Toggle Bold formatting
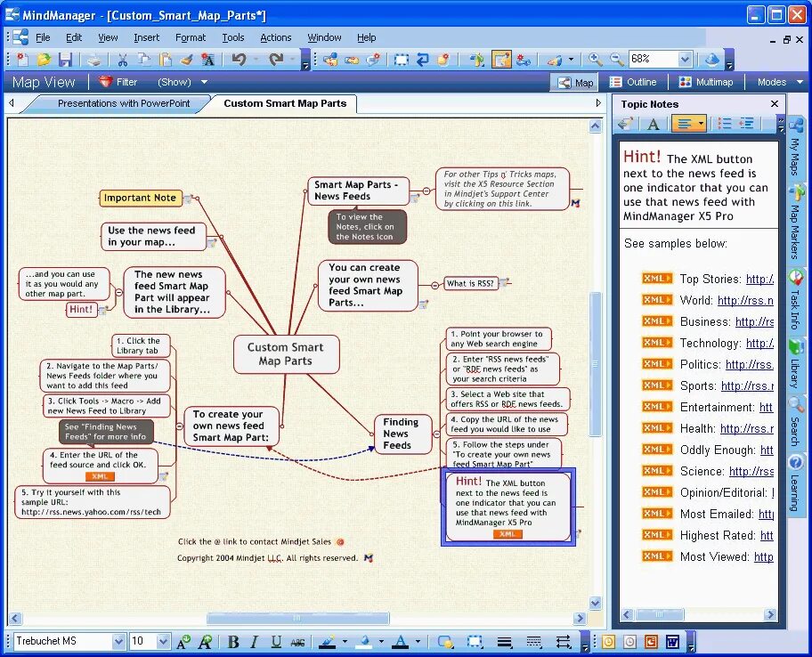Screen dimensions: 812x657 233,642
